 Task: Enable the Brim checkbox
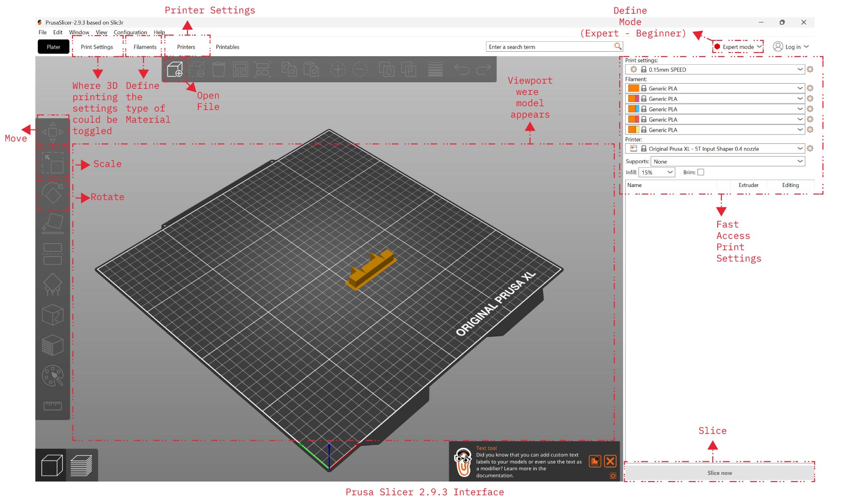701,172
